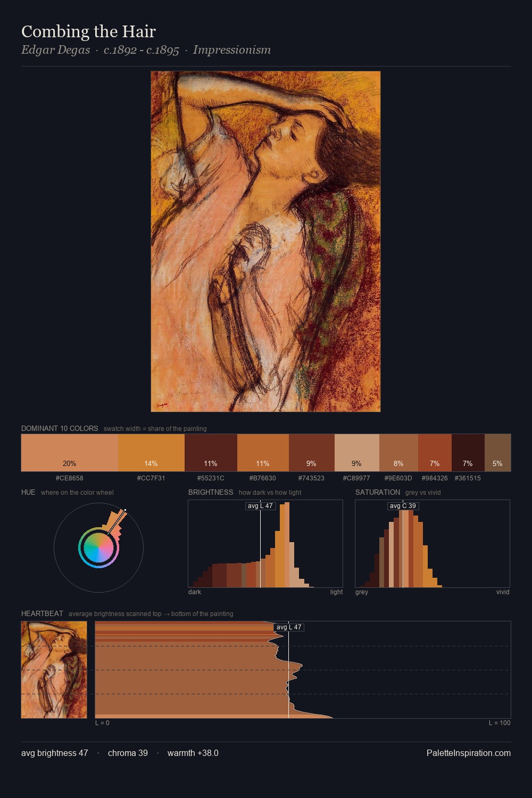The image size is (532, 798).
Task: Click the 'BRIGHTNESS' section heading
Action: pos(211,492)
